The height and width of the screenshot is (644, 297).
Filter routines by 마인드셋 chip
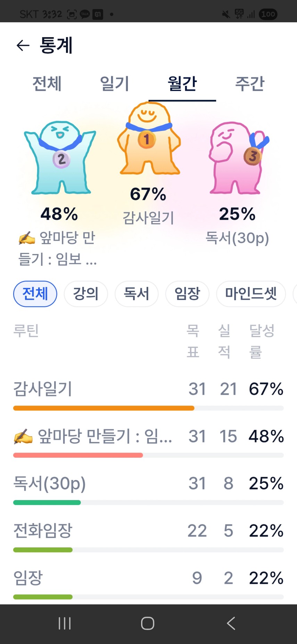coord(251,294)
